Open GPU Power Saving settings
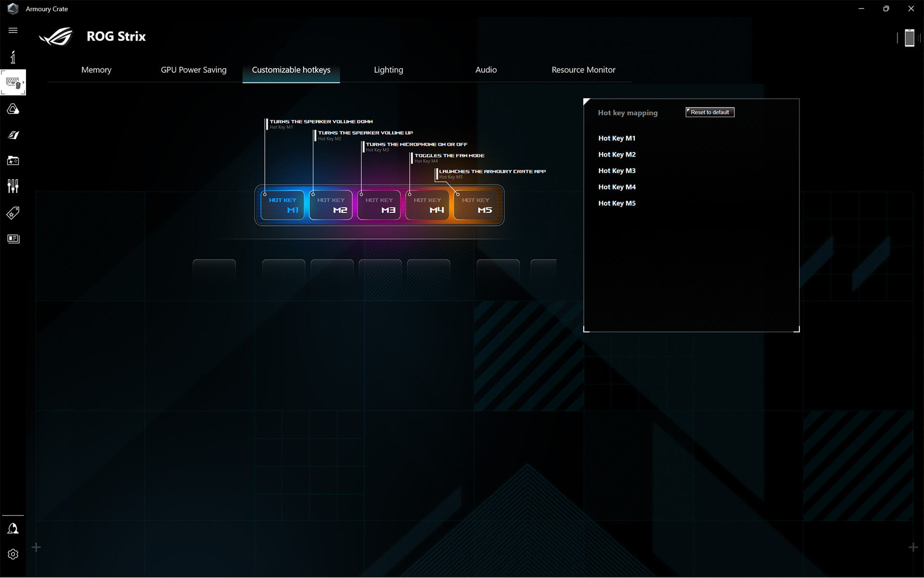Screen dimensions: 924x578 coord(193,69)
